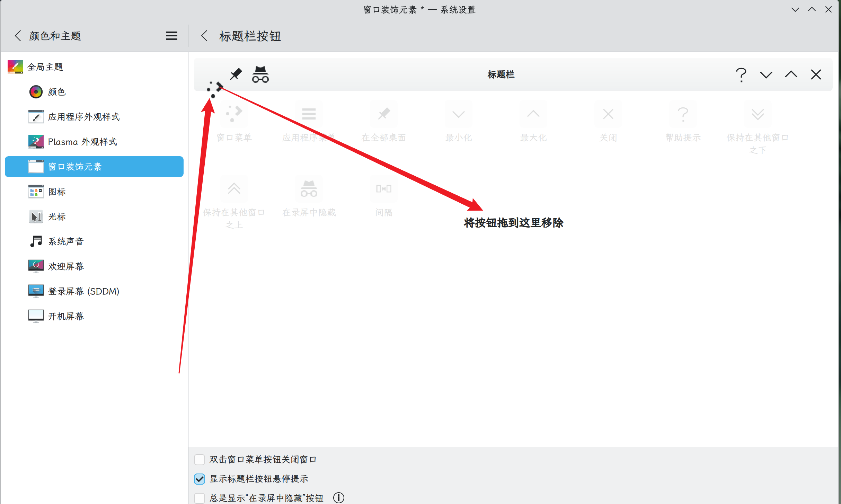Open the 颜色 color wheel settings
The width and height of the screenshot is (841, 504).
pos(57,92)
